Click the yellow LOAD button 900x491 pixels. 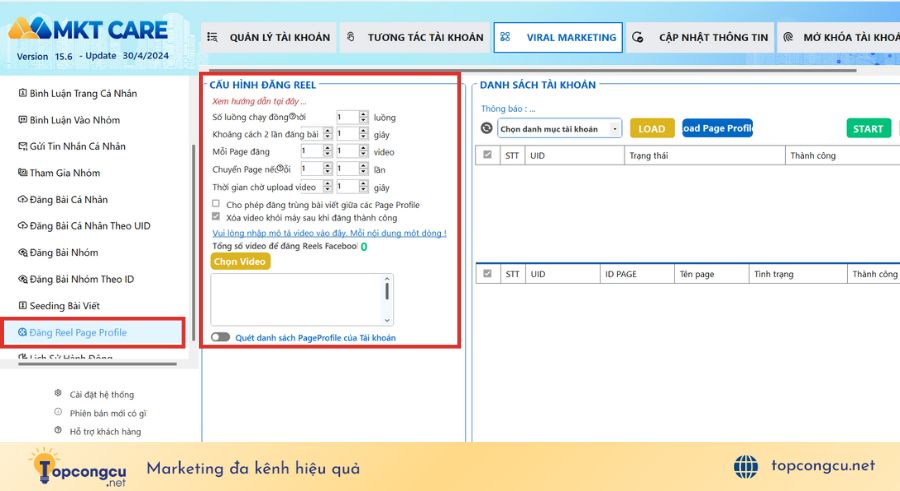click(x=652, y=129)
